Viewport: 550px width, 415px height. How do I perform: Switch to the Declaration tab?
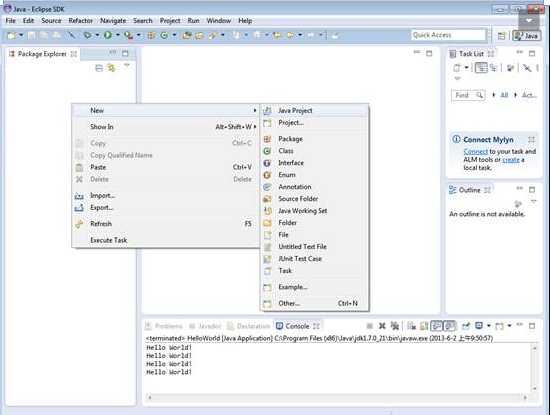coord(249,326)
